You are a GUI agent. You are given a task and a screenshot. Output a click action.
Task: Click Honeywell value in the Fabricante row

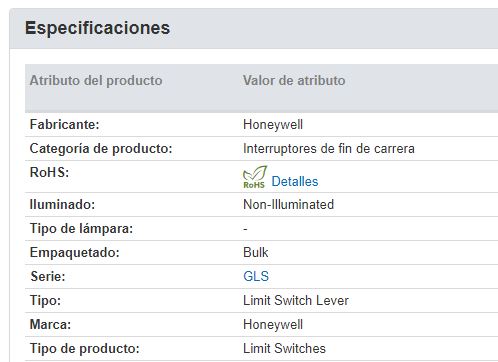click(x=273, y=125)
